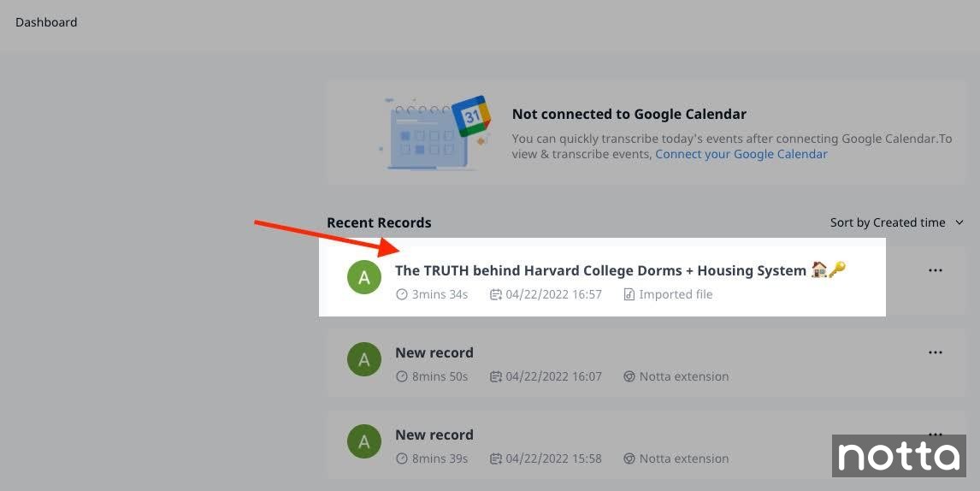Click the avatar of the 8mins 50s record
The image size is (980, 491).
coord(364,360)
